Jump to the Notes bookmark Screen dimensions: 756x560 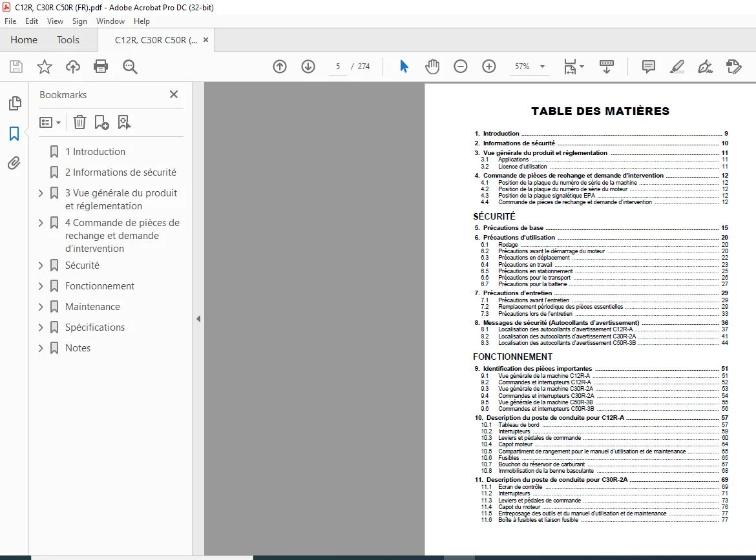click(78, 348)
